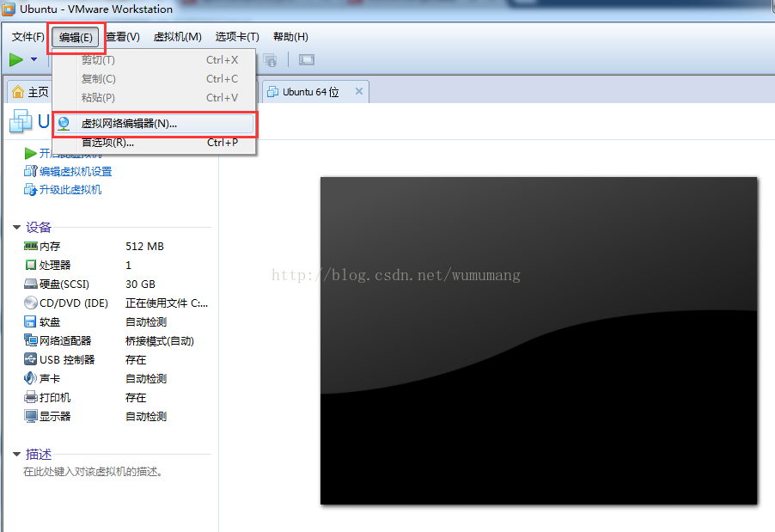Select the 处理器 device row label
Image resolution: width=775 pixels, height=532 pixels.
click(x=55, y=265)
